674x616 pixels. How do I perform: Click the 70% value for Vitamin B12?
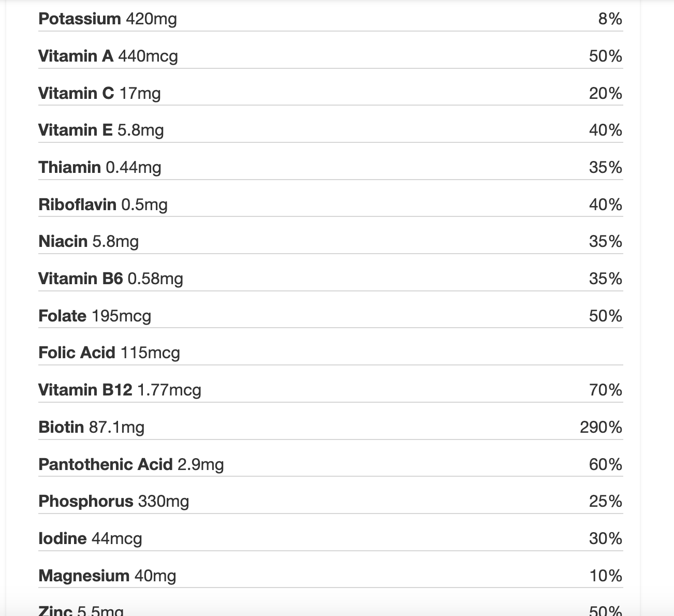[605, 390]
